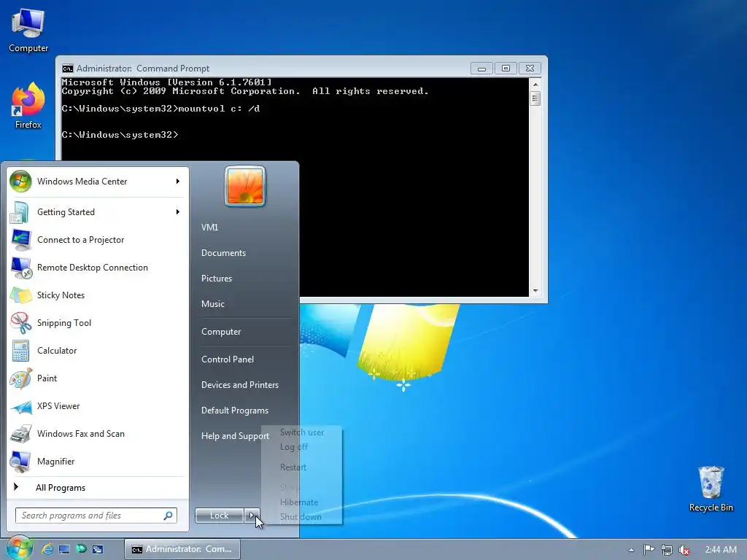Launch Paint from Start menu

coord(98,378)
